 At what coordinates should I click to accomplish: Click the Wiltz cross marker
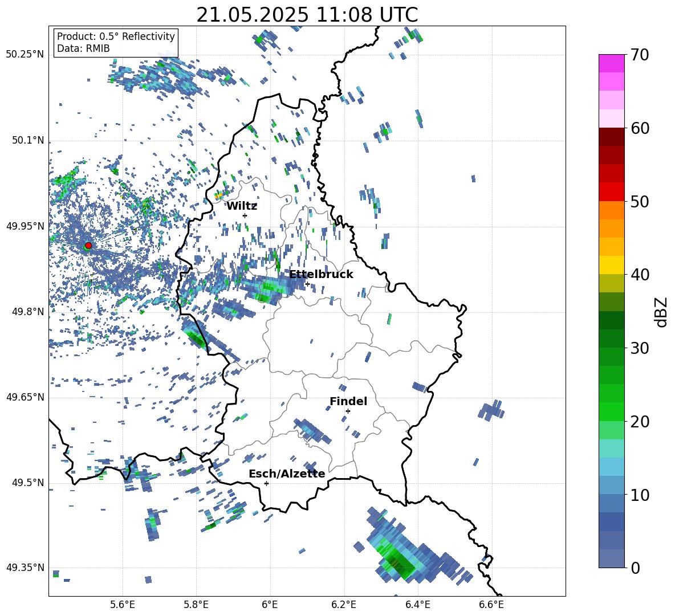[245, 216]
